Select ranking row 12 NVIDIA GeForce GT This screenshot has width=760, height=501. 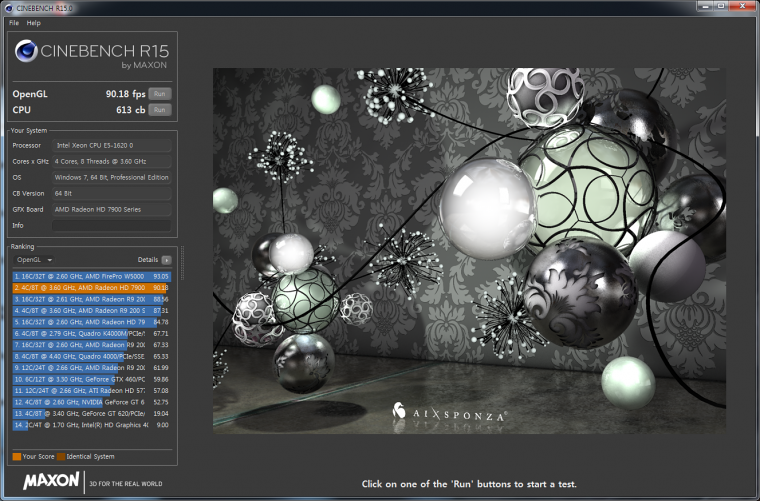pyautogui.click(x=92, y=402)
